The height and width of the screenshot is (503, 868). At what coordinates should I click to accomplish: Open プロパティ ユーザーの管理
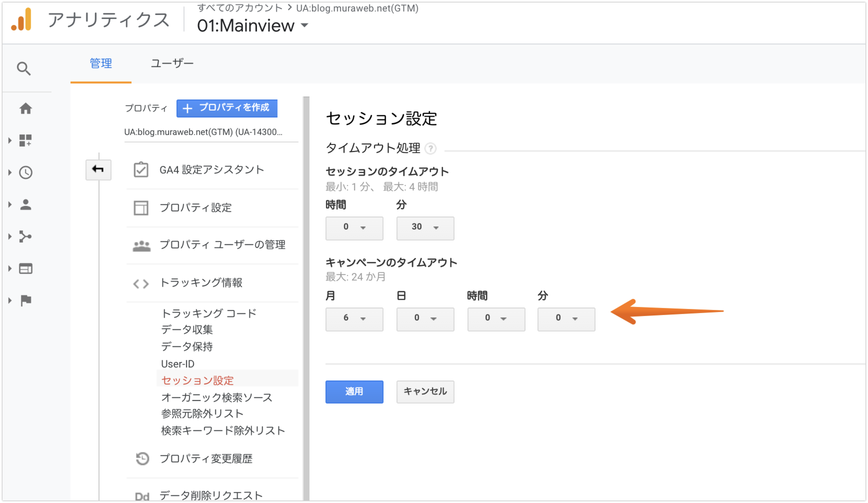pos(222,245)
